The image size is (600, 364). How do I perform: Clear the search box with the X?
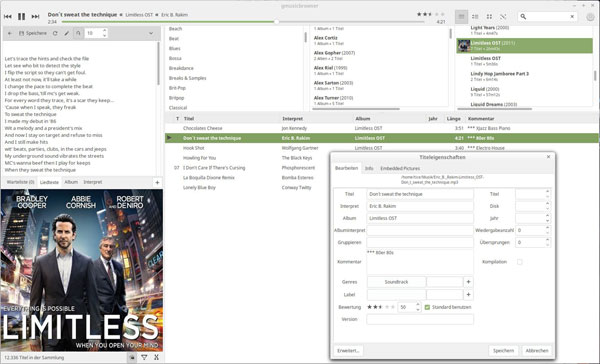point(572,16)
